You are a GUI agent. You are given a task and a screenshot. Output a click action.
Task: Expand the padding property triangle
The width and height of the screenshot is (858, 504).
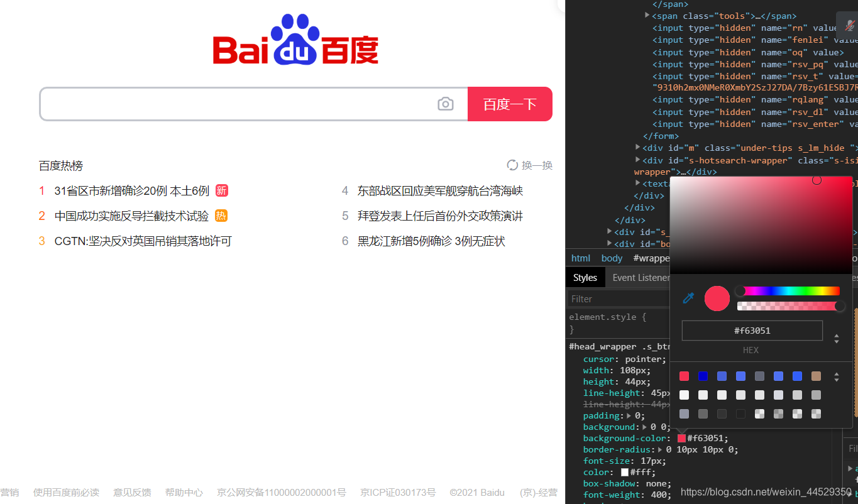click(x=630, y=415)
